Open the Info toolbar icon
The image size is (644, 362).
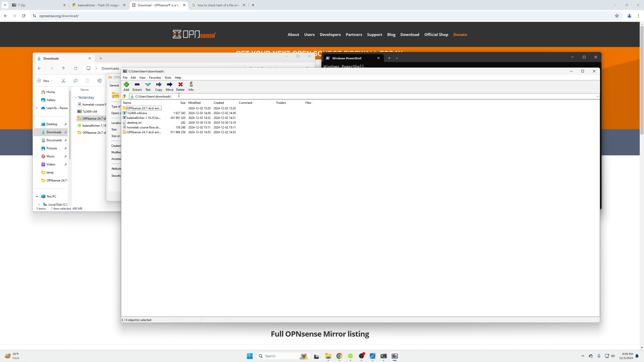(191, 86)
